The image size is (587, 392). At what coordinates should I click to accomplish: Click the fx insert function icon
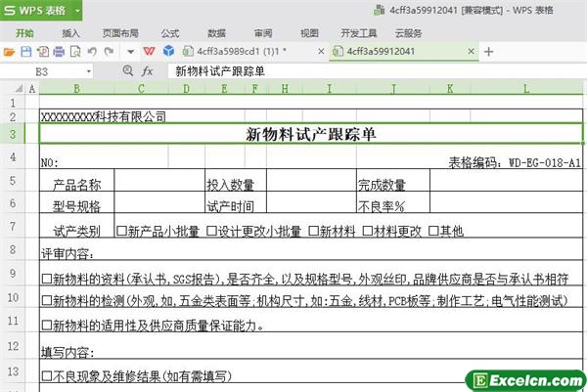coord(147,71)
